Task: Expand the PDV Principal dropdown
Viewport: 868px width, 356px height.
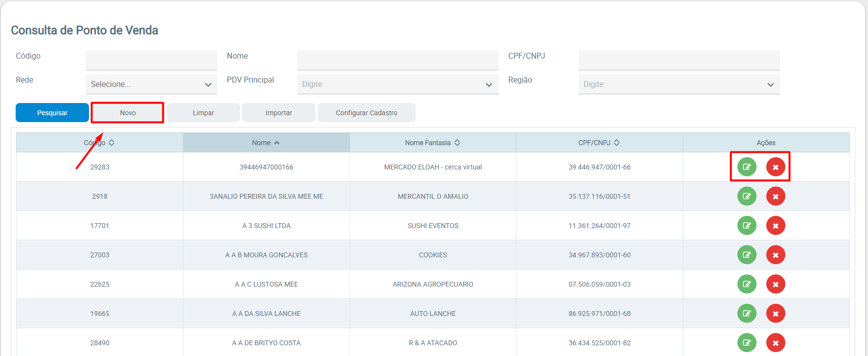Action: point(397,84)
